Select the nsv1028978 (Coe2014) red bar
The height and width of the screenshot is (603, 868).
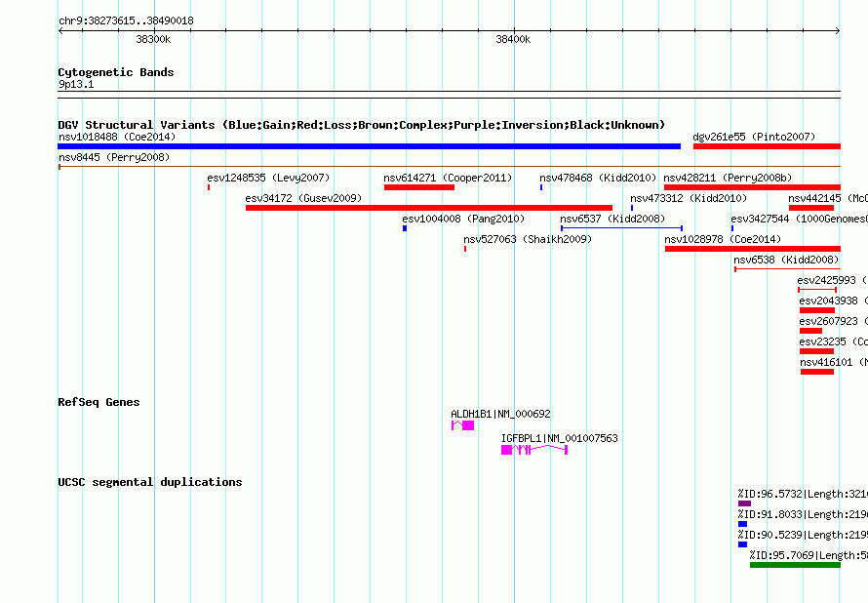tap(753, 249)
